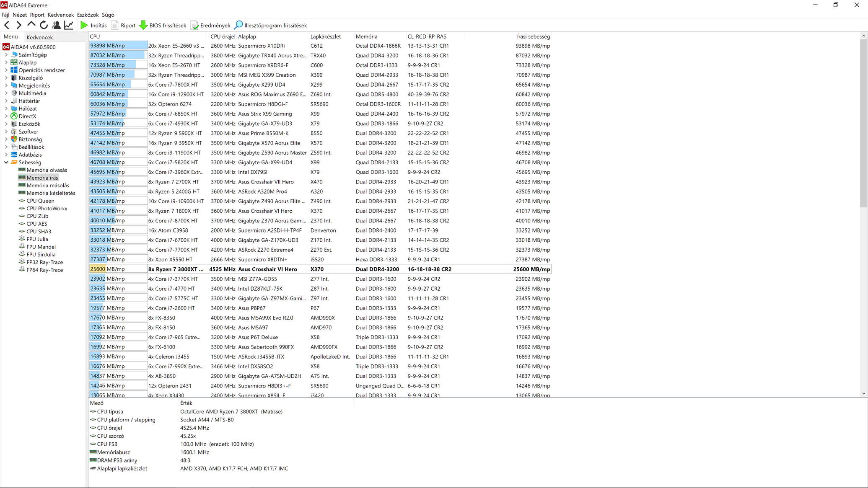The width and height of the screenshot is (868, 488).
Task: Select the Eszközök icon in tree
Action: tap(14, 124)
